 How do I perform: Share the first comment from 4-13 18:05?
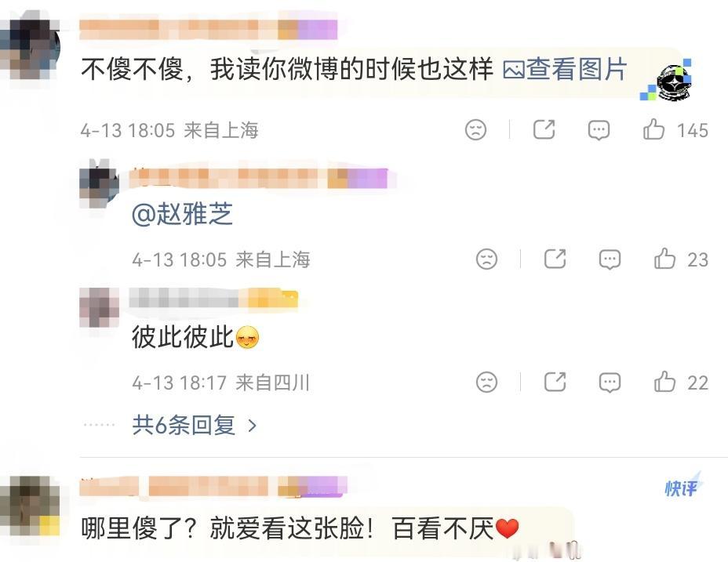(544, 129)
